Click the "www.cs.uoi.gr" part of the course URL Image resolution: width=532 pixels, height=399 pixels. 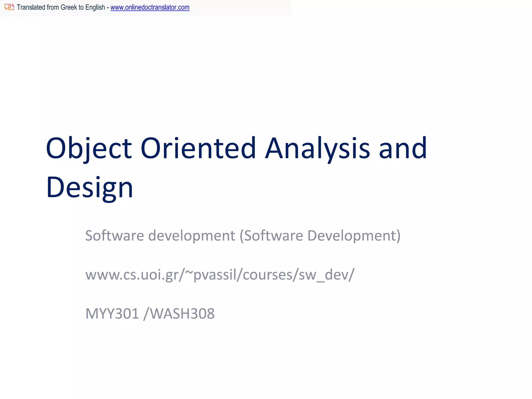coord(132,275)
